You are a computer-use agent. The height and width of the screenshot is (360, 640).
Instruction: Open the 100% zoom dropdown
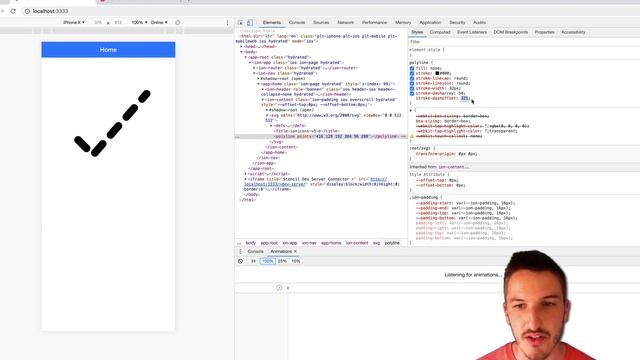pyautogui.click(x=139, y=22)
